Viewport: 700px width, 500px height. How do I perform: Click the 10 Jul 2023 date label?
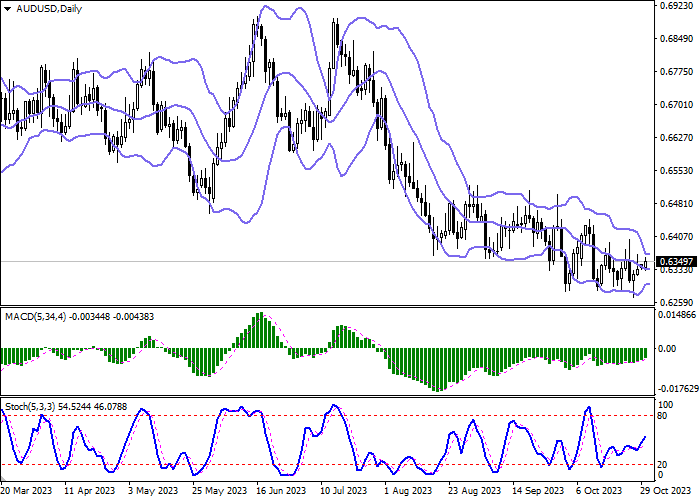point(345,491)
